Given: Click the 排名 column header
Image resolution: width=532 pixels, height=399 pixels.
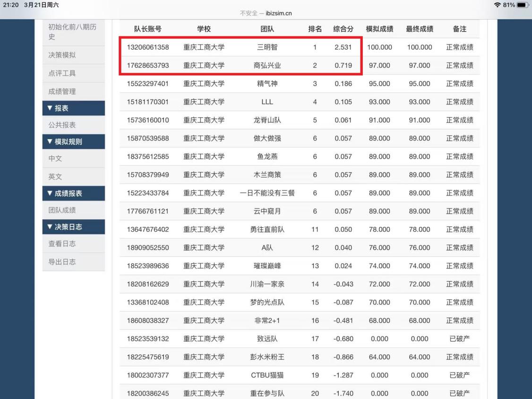Looking at the screenshot, I should click(315, 29).
